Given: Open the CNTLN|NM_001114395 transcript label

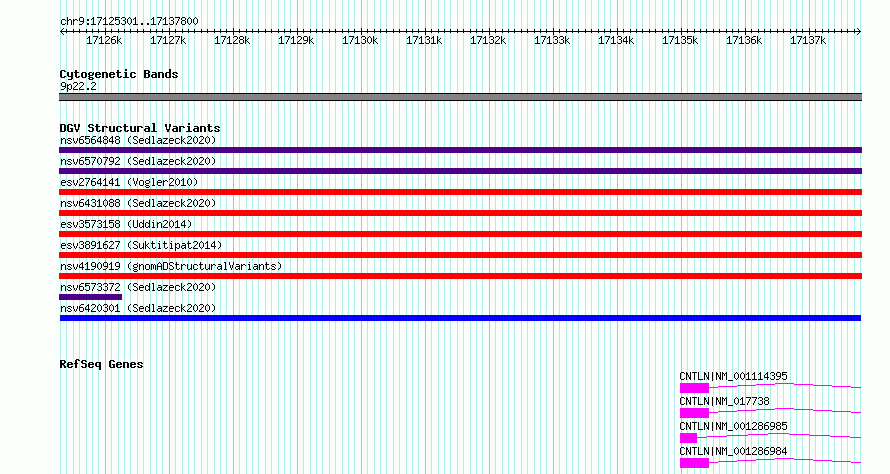Looking at the screenshot, I should point(733,376).
